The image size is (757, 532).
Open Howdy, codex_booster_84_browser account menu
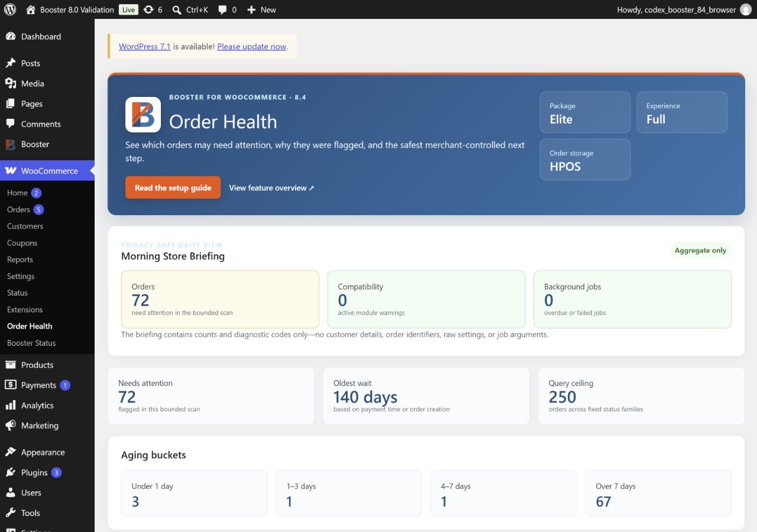point(684,9)
